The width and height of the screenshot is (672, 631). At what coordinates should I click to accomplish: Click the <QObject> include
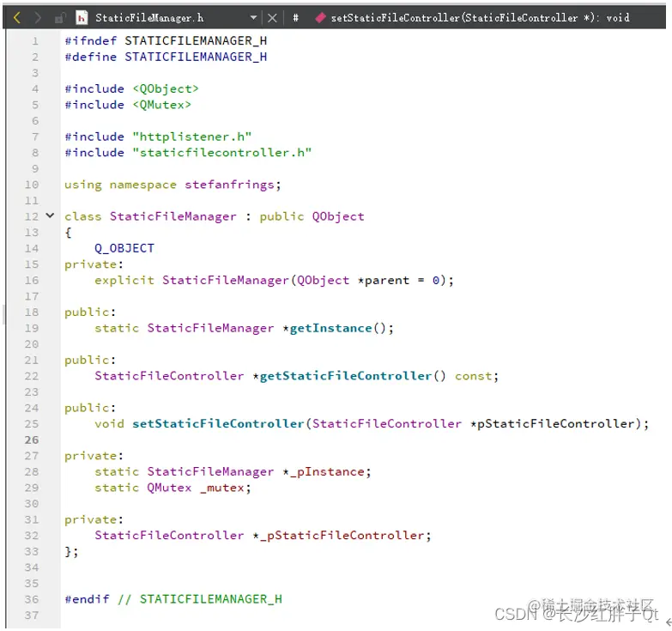166,88
